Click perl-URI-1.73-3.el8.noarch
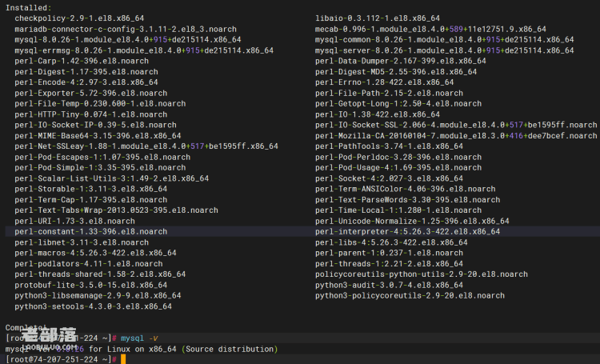600x364 pixels. coord(74,221)
